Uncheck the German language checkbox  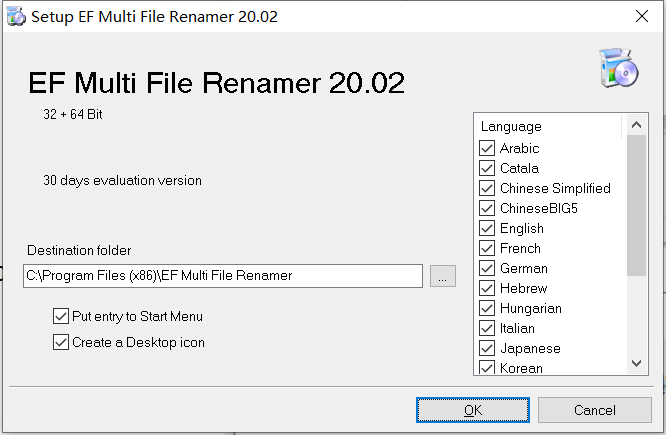[487, 268]
